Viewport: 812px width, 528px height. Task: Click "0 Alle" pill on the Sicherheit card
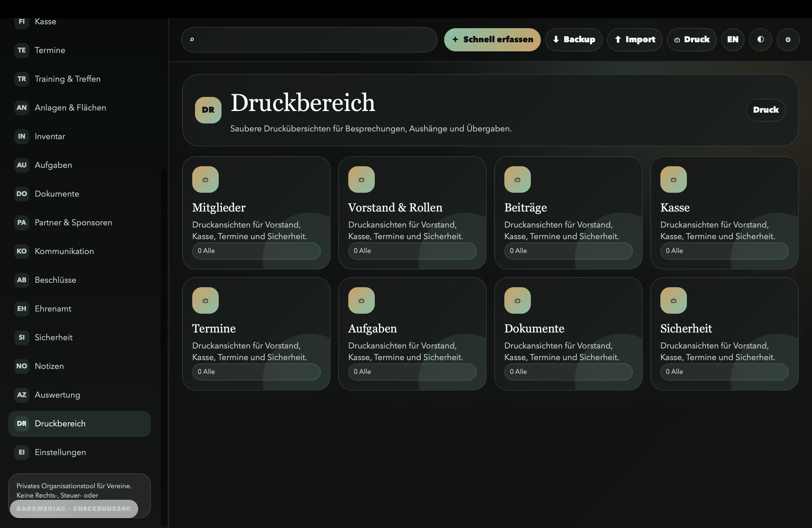(x=724, y=372)
